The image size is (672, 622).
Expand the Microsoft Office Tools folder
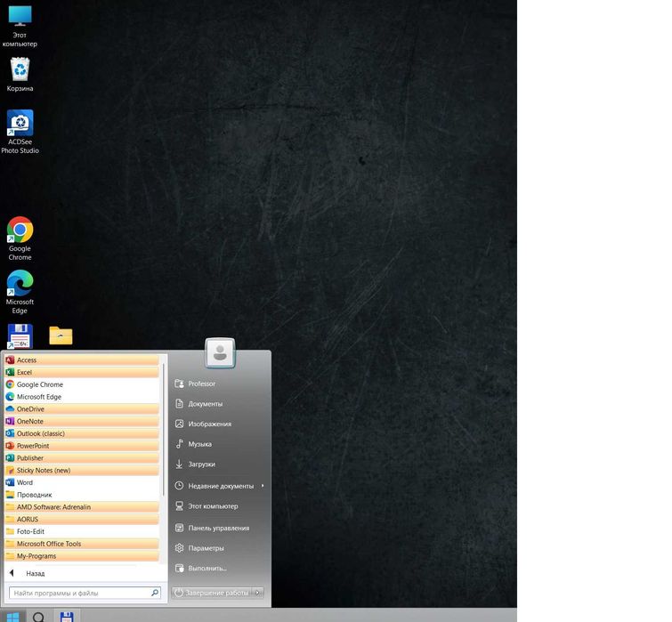[x=81, y=544]
